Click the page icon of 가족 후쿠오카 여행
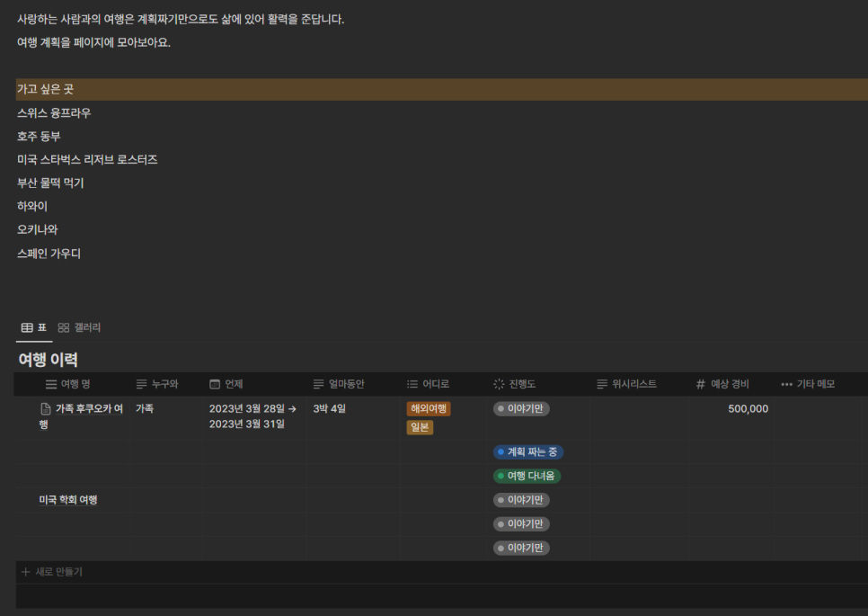 [x=46, y=409]
